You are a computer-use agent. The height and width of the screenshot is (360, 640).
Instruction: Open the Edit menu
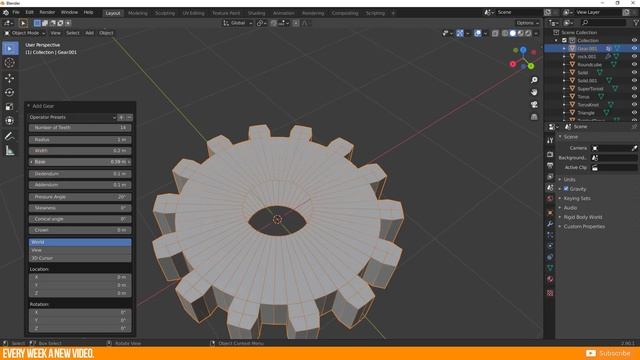(x=29, y=13)
